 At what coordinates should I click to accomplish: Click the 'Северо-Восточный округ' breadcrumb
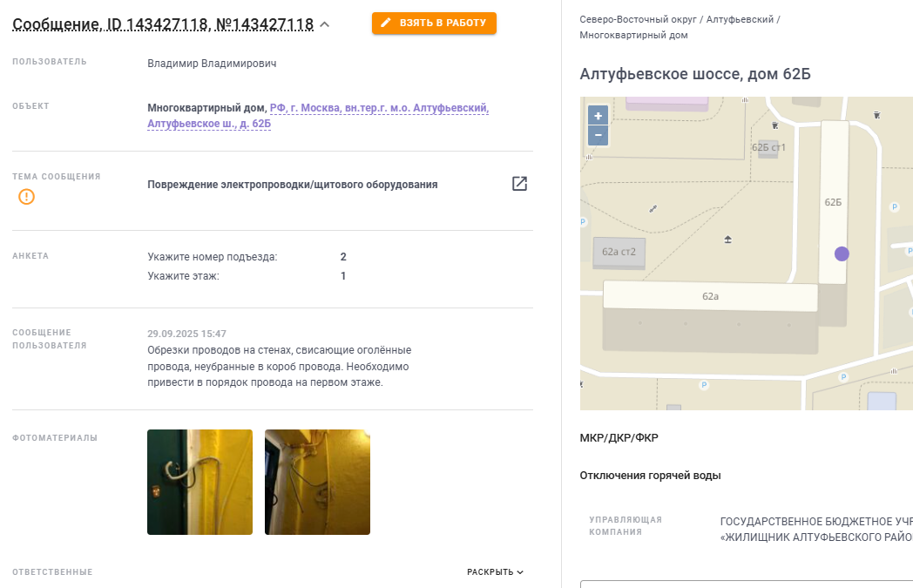(x=638, y=19)
